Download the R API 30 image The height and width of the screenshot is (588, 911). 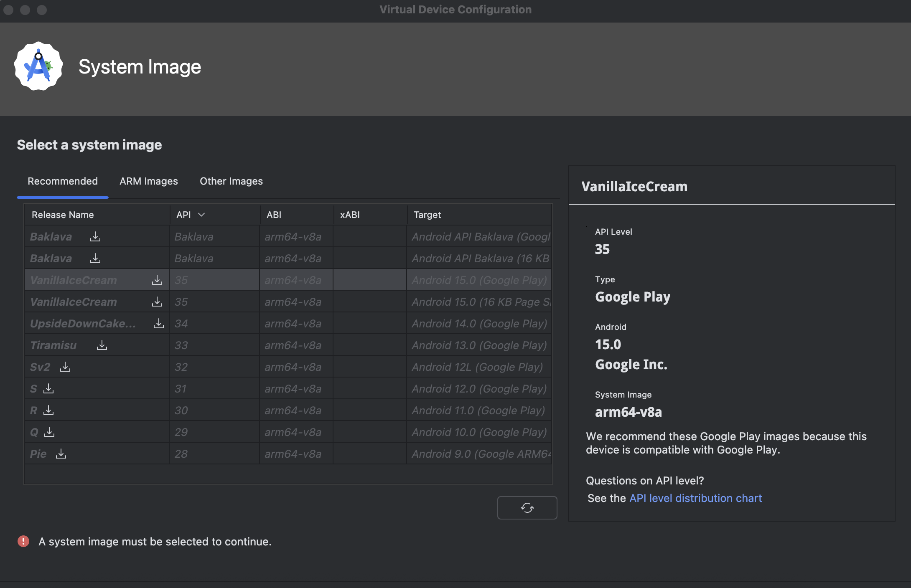[x=48, y=410]
